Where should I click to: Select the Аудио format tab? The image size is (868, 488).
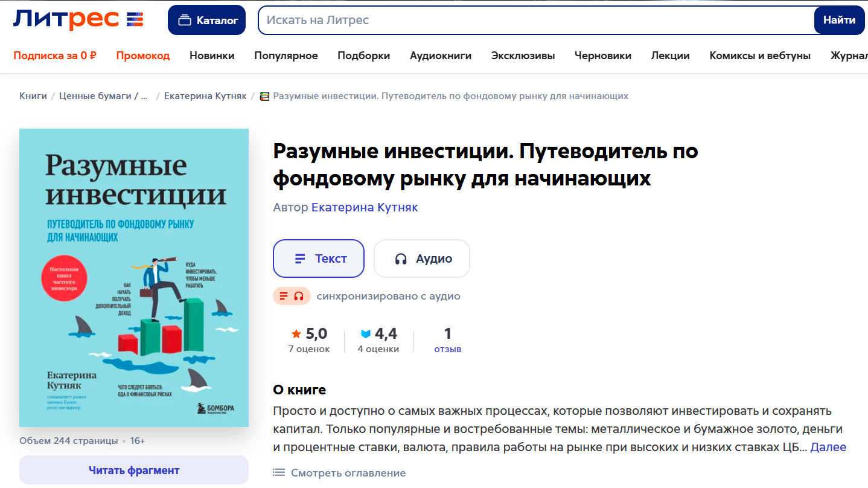(x=422, y=258)
